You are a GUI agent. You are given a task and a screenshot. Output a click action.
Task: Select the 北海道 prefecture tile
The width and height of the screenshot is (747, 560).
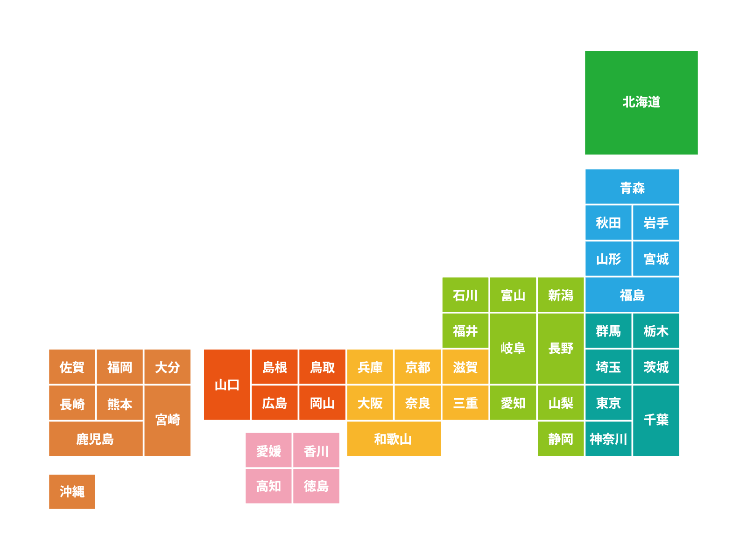tap(641, 103)
